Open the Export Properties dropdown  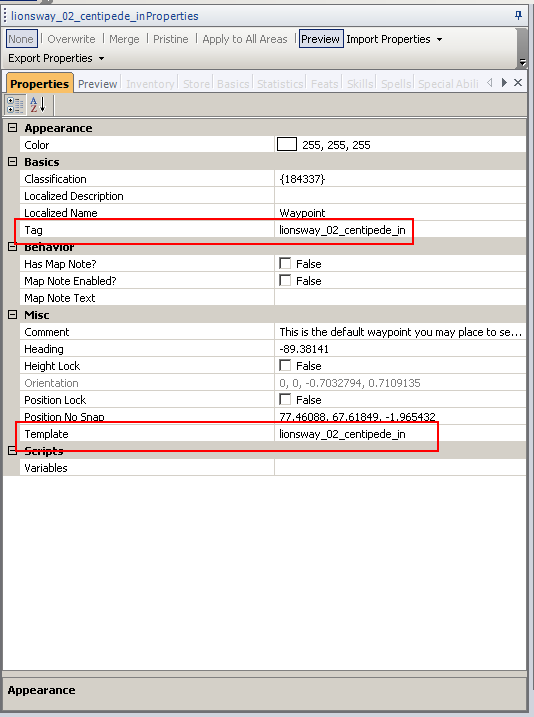tap(56, 59)
